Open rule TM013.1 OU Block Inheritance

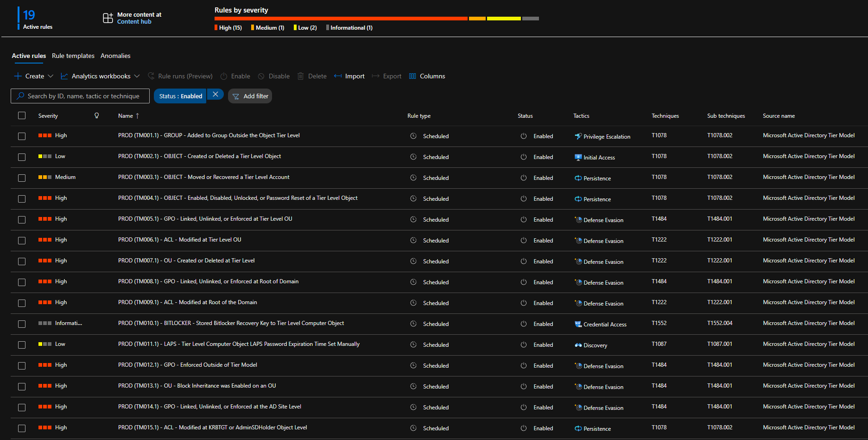tap(197, 386)
